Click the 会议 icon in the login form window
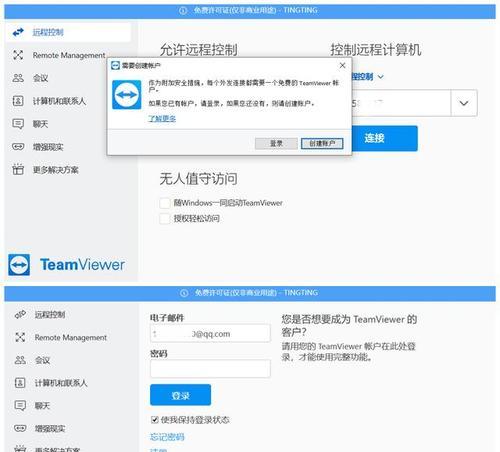This screenshot has width=500, height=452. pos(20,360)
